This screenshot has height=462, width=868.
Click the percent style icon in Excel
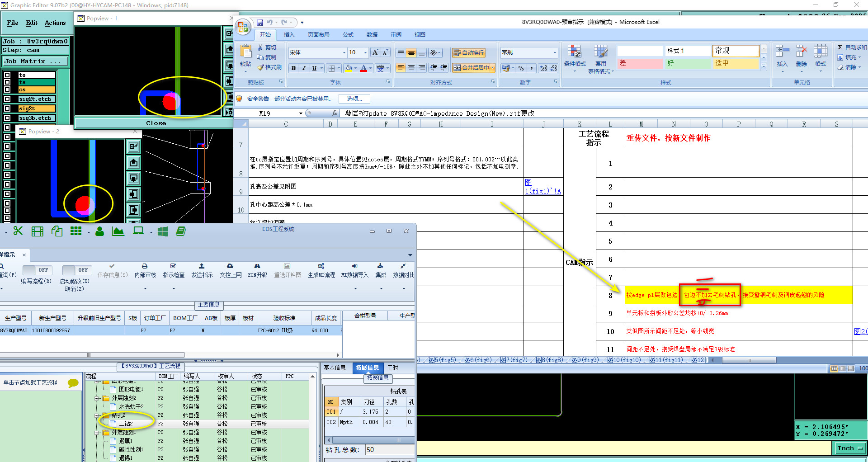(521, 68)
